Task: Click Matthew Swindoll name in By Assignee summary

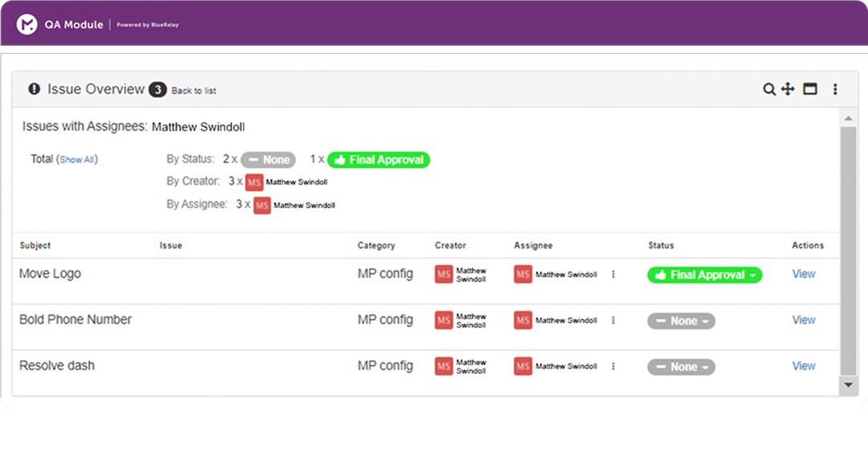Action: click(x=304, y=206)
